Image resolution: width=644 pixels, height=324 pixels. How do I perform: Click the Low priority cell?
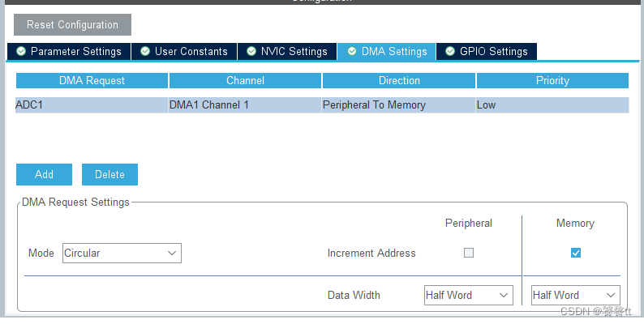[x=552, y=105]
